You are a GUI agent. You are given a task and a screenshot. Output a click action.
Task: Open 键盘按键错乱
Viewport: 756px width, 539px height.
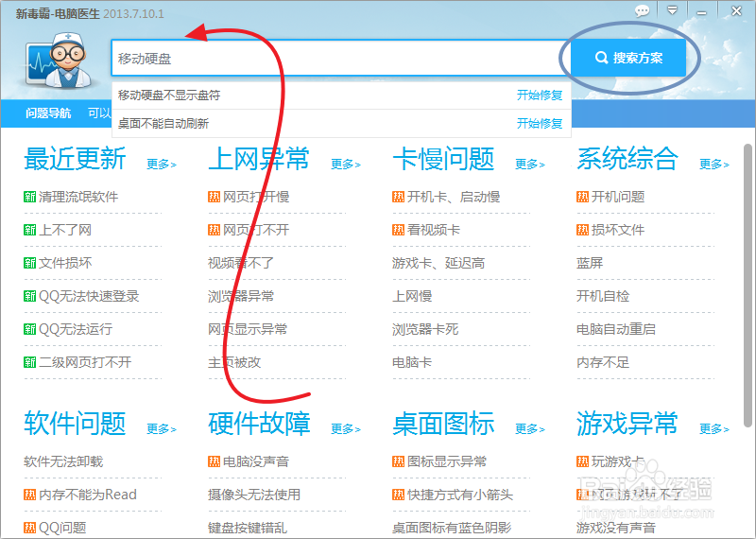click(248, 528)
